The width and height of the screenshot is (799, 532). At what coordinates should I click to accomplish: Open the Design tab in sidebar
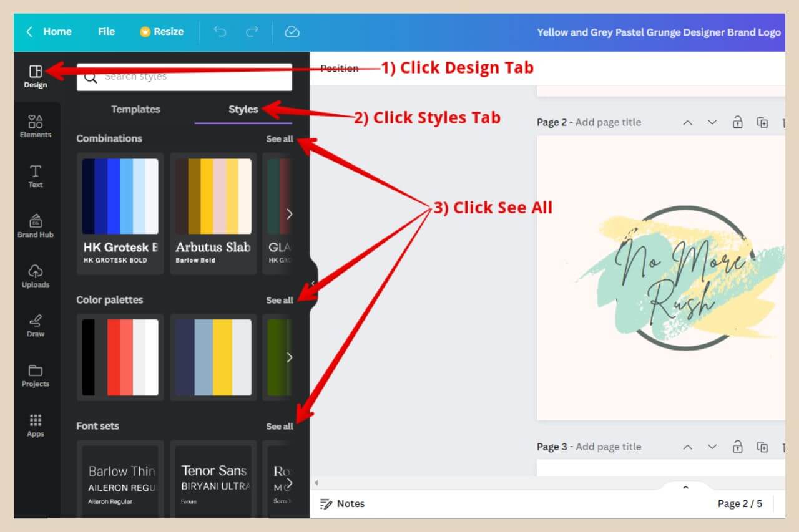point(36,77)
